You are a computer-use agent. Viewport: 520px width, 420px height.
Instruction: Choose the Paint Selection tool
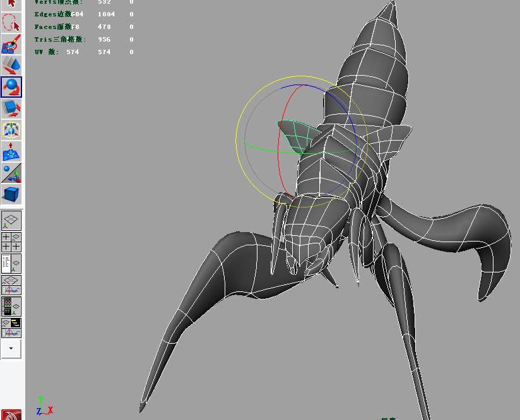click(11, 45)
